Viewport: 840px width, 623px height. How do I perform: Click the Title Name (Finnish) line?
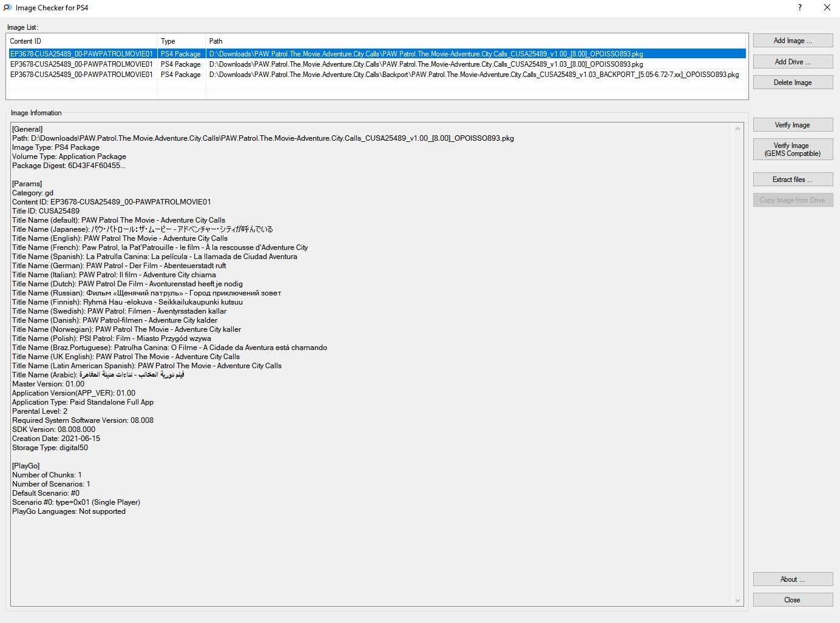127,302
